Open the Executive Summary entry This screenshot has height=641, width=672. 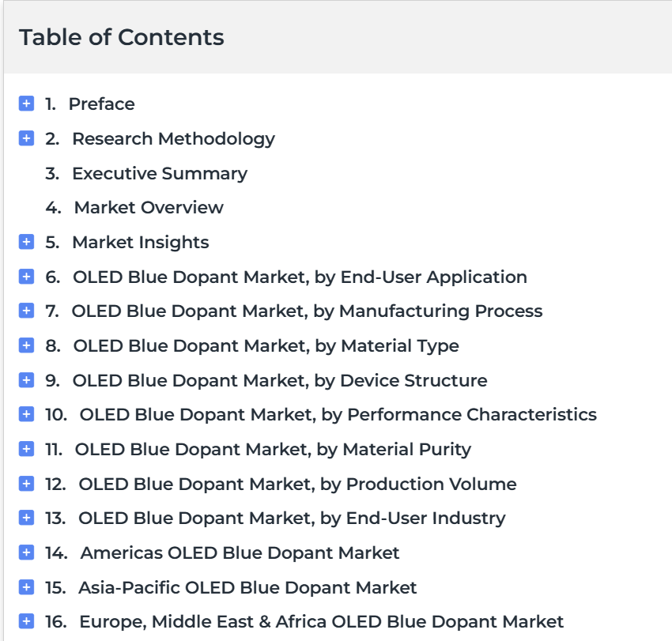click(159, 173)
